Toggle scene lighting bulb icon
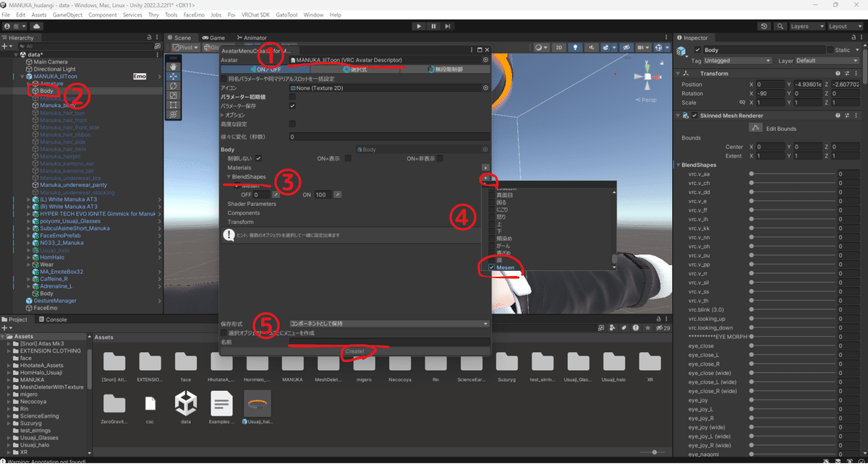The width and height of the screenshot is (868, 469). (x=575, y=48)
